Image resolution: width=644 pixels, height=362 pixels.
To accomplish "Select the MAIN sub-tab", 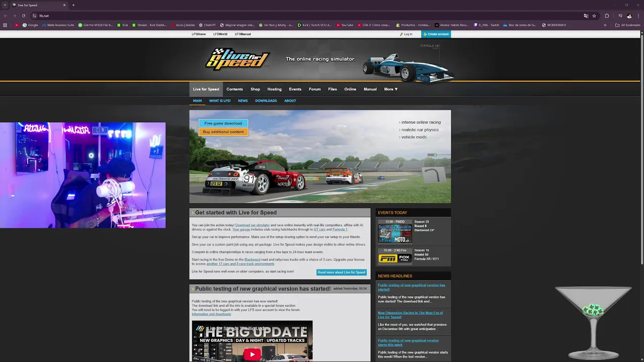I will [x=197, y=101].
